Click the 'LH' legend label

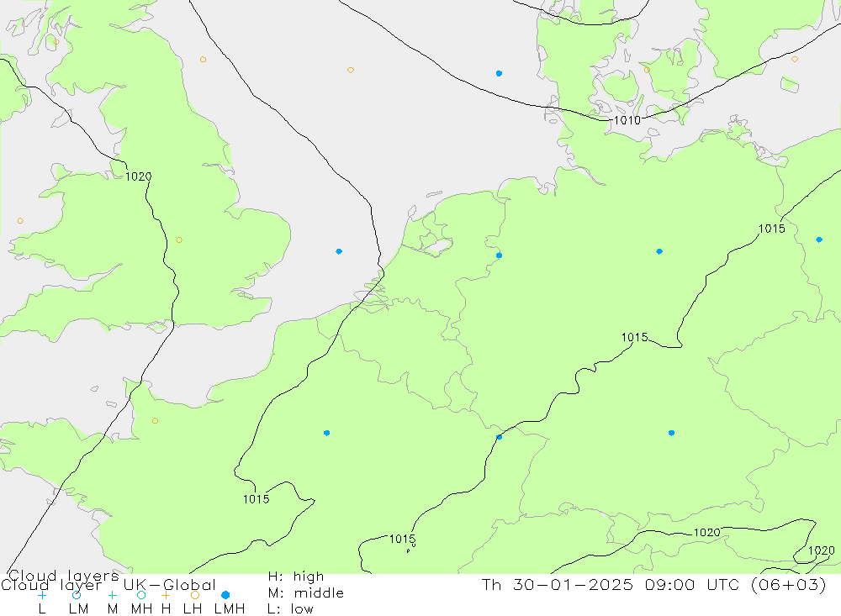[x=193, y=609]
